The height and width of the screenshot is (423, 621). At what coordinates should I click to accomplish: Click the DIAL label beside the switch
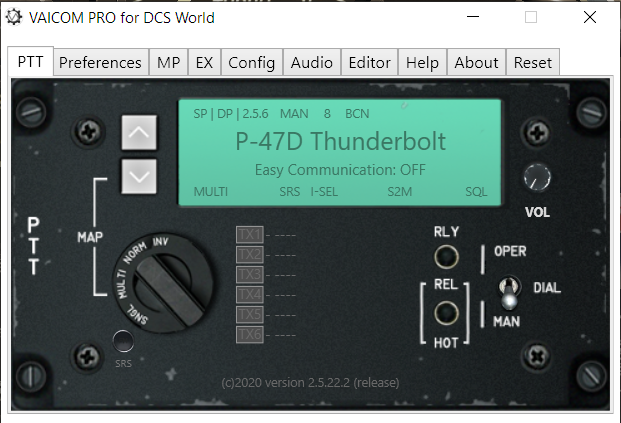point(547,288)
